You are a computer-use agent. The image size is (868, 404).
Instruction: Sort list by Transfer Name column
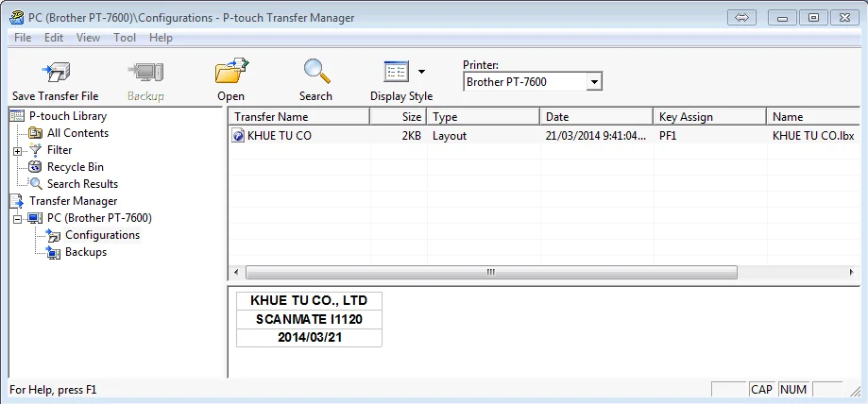click(x=298, y=117)
